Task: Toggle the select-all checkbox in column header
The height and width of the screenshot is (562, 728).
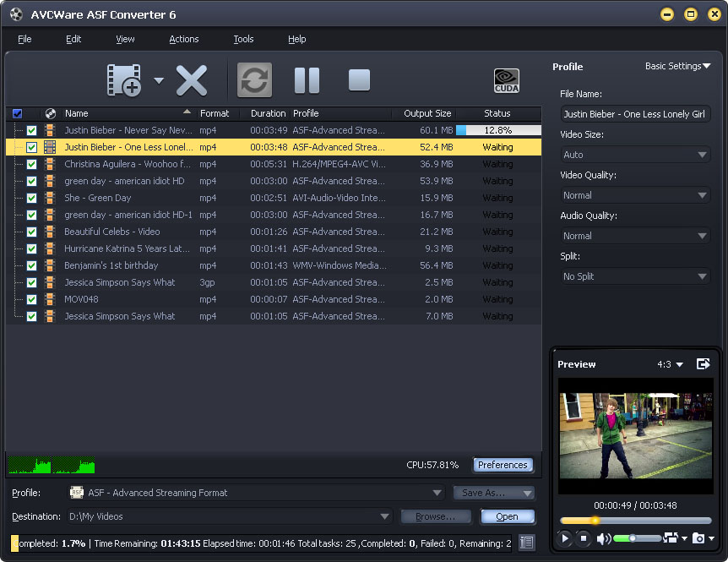Action: 17,113
